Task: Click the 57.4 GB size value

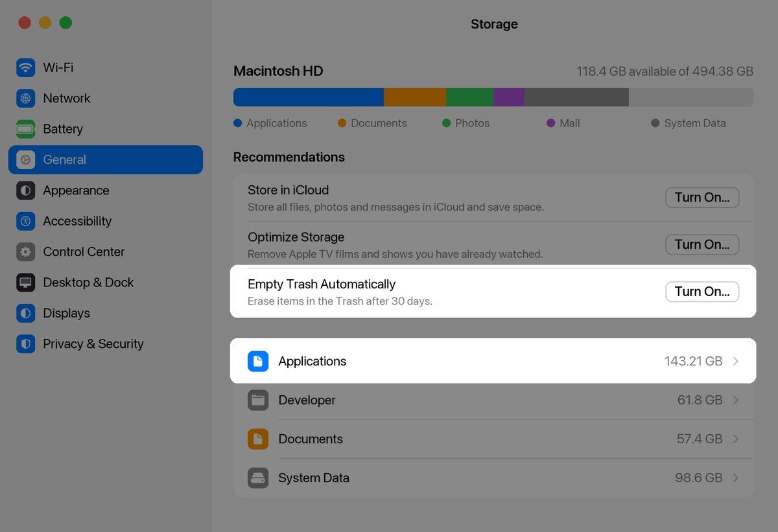Action: (x=700, y=439)
